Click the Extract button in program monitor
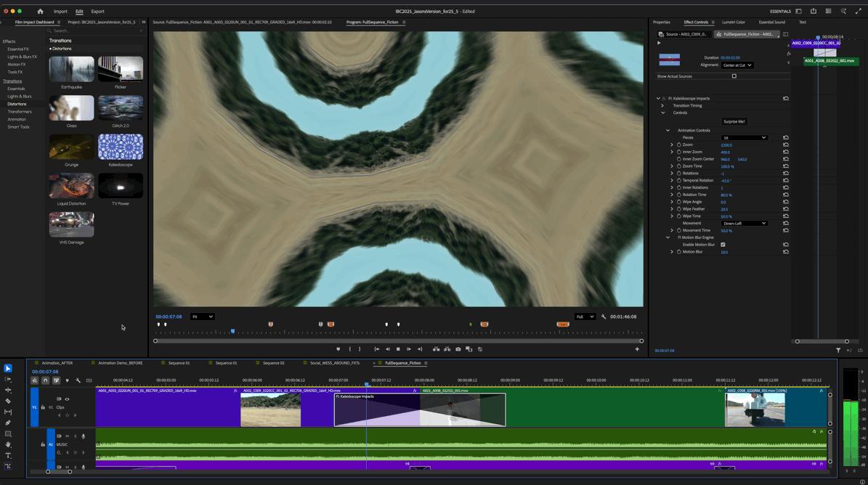868x485 pixels. click(x=447, y=349)
